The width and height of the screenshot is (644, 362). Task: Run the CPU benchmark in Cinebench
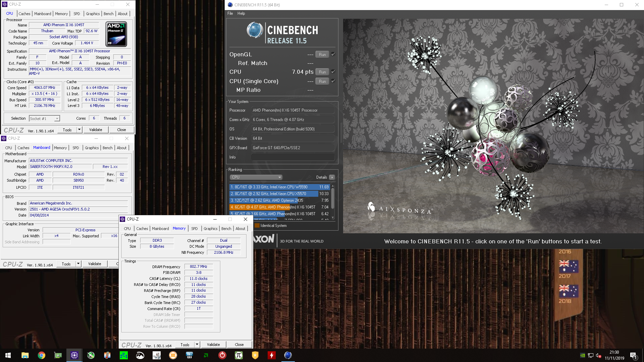322,72
